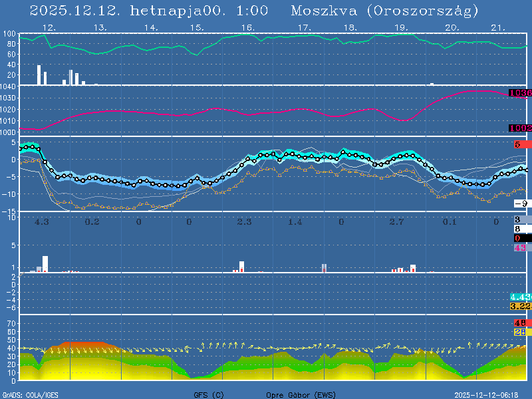Select day 19 on the date axis
532x399 pixels.
click(x=401, y=28)
